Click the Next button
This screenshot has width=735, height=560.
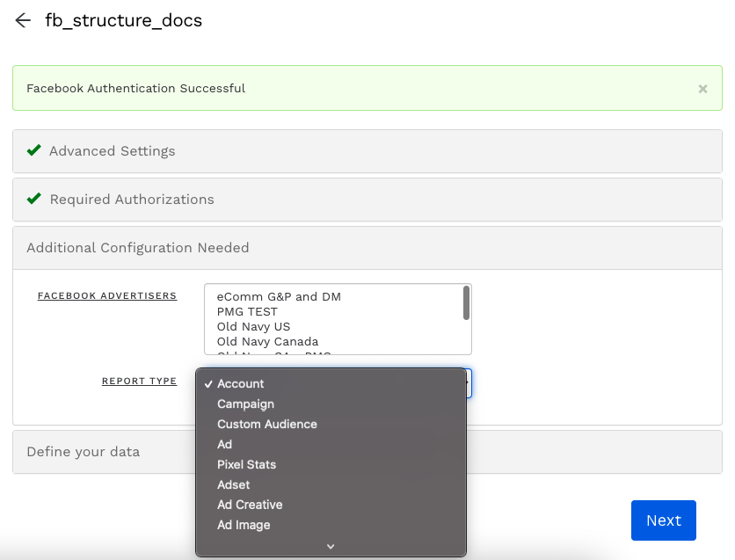663,520
